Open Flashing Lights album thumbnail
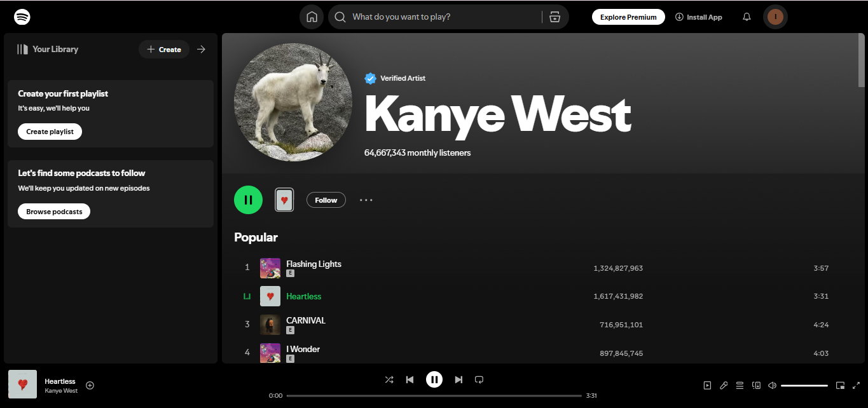Image resolution: width=868 pixels, height=408 pixels. click(270, 268)
